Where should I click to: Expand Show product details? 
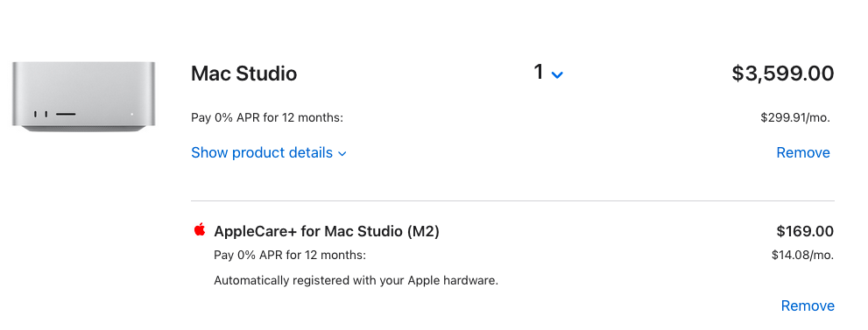click(x=269, y=153)
